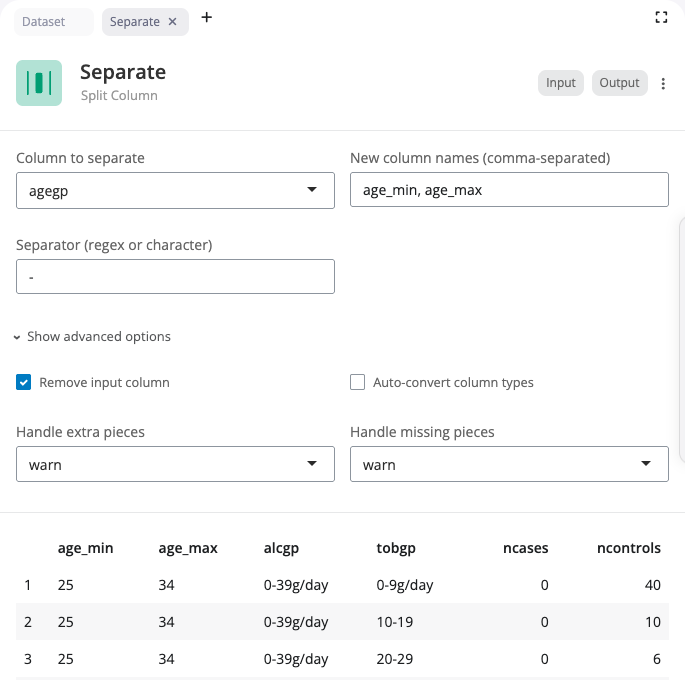
Task: Toggle fullscreen view icon
Action: 661,17
